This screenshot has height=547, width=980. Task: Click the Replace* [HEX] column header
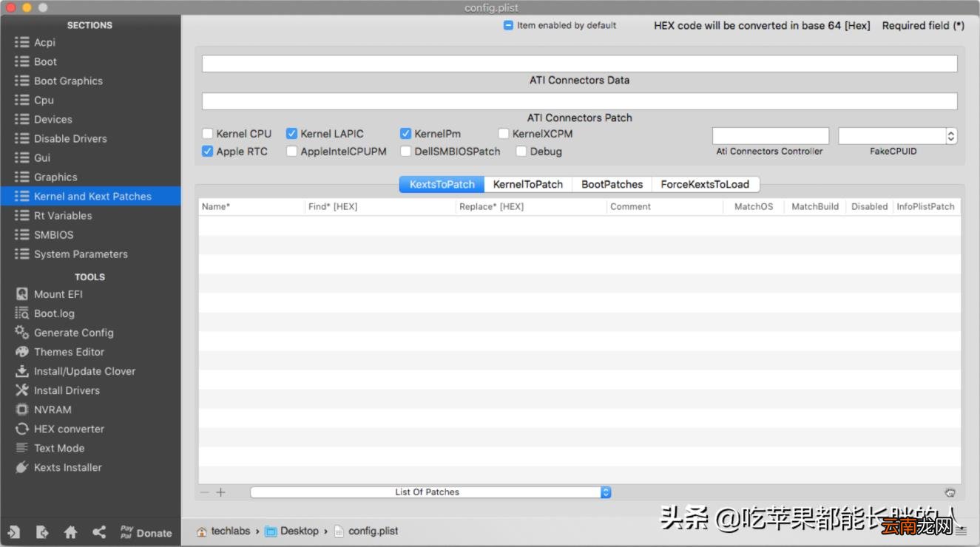point(531,207)
